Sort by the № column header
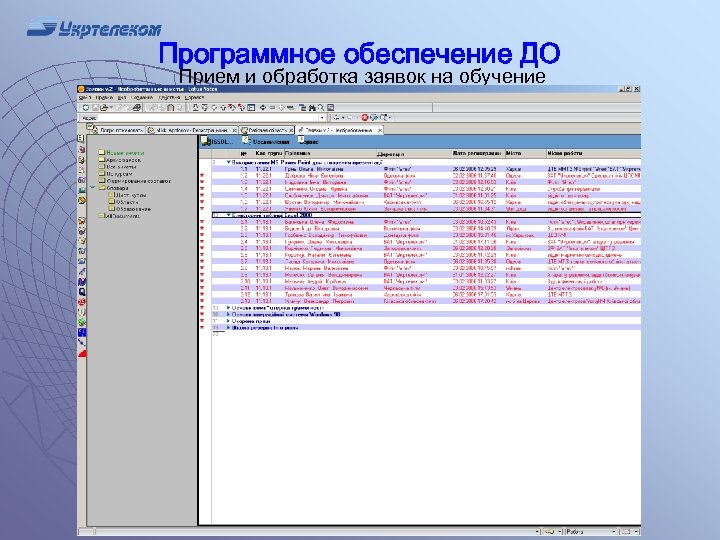The height and width of the screenshot is (540, 720). 244,153
